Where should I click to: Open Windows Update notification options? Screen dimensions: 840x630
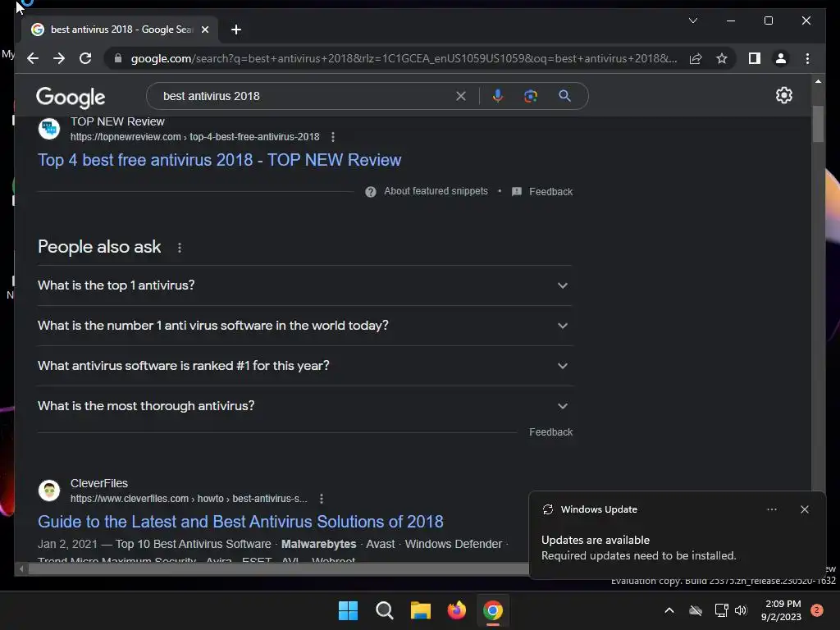click(771, 509)
